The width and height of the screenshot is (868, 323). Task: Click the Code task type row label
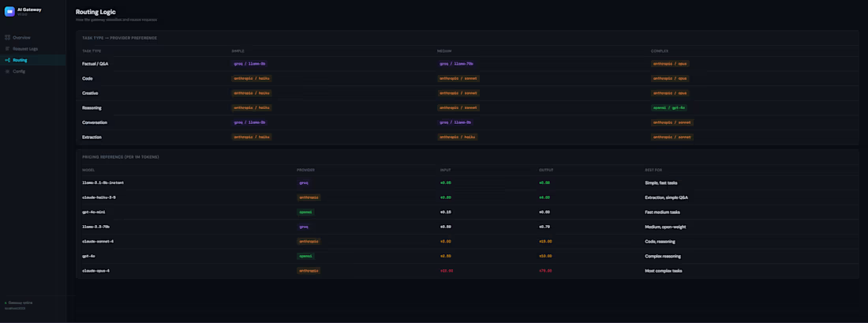(88, 79)
